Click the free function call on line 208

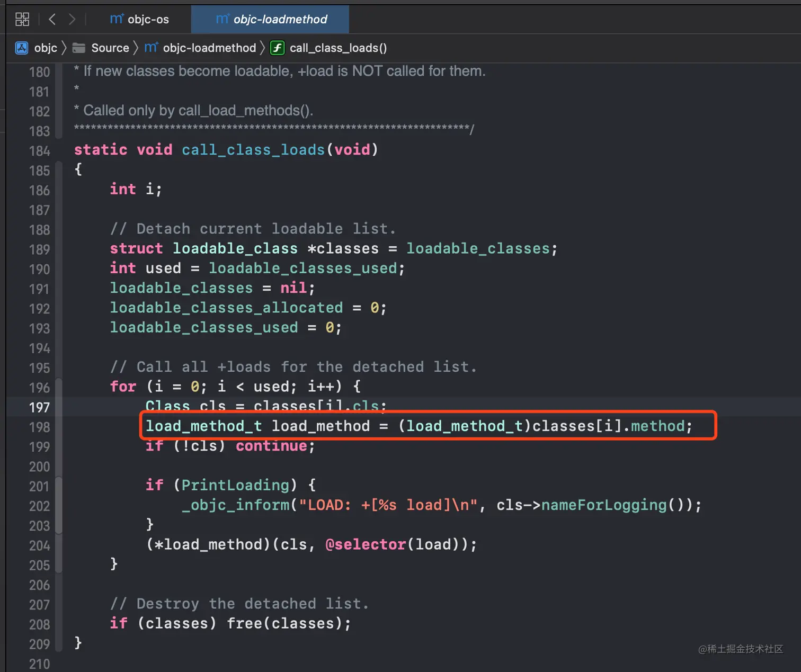(x=244, y=623)
